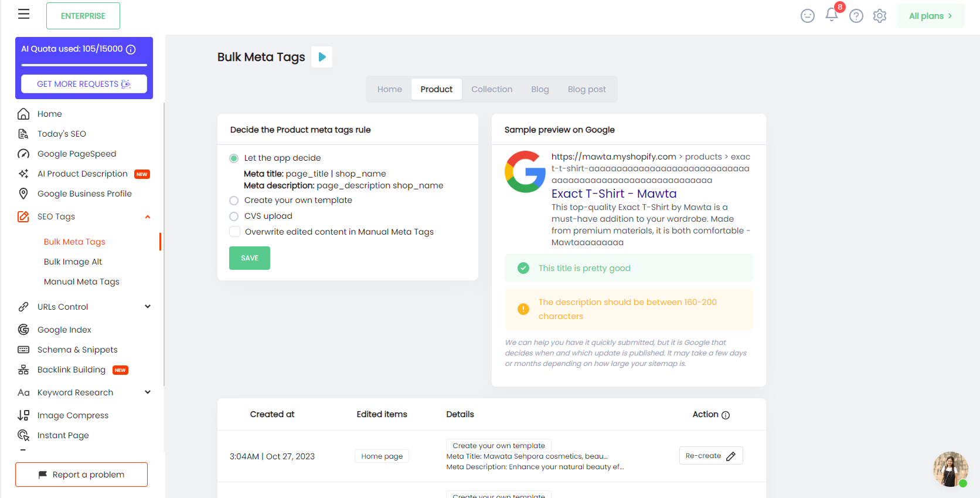Click the AI Product Description sparkle icon
Screen dimensions: 980x498
coord(23,174)
